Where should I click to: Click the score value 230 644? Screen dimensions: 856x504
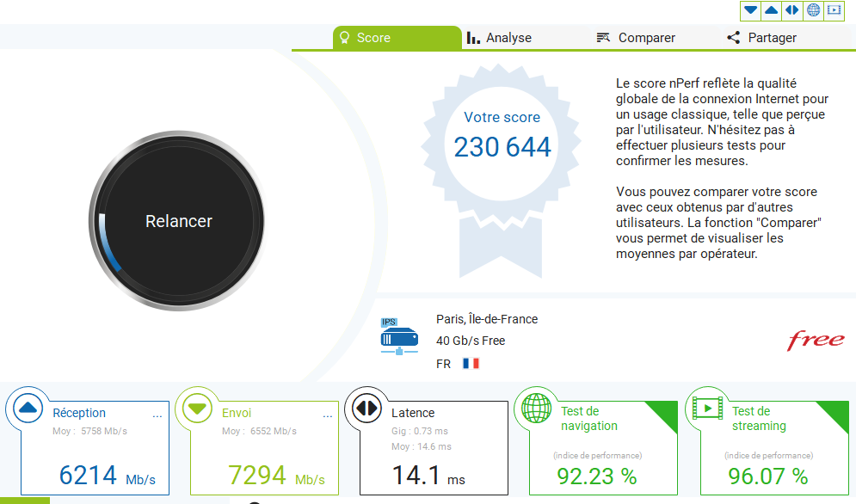click(x=502, y=147)
